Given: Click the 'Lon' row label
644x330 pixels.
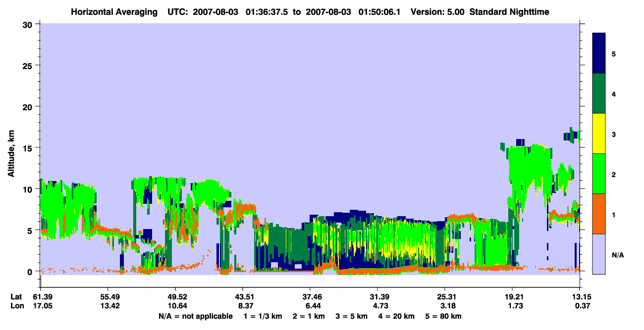Looking at the screenshot, I should [x=16, y=306].
